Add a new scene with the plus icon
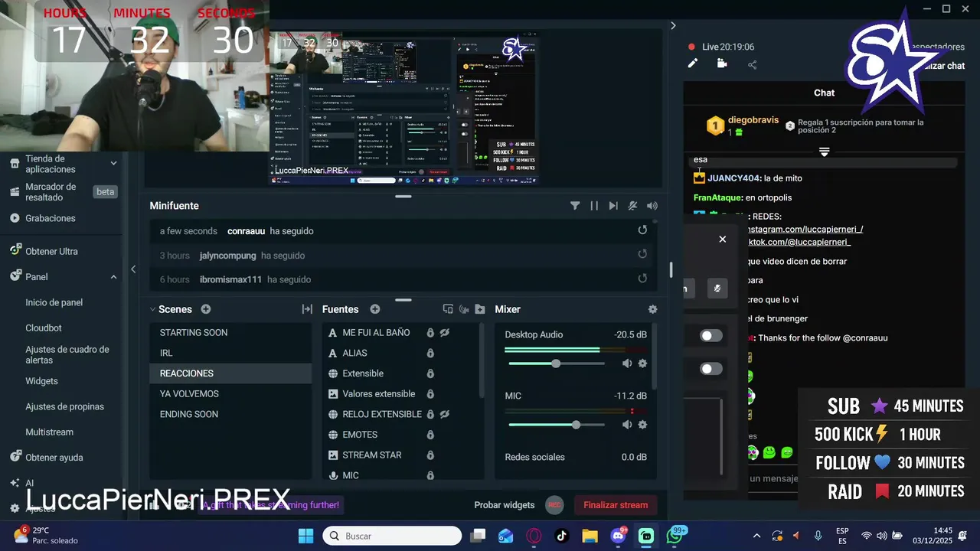The image size is (980, 551). [206, 309]
